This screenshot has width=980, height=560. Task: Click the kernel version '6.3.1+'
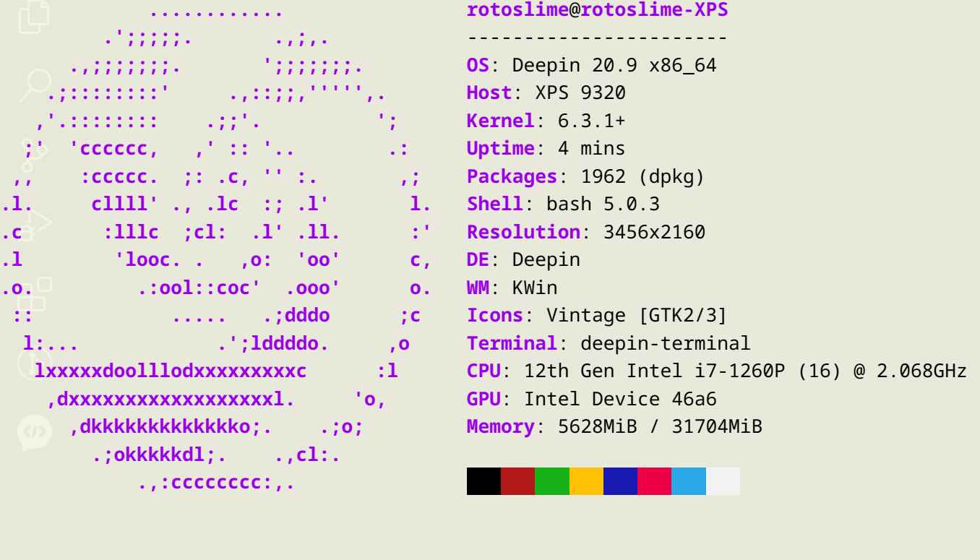pyautogui.click(x=592, y=121)
